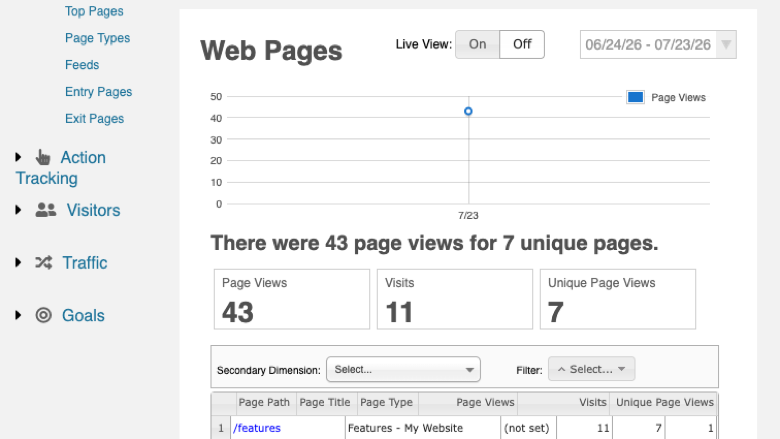Open the Visitors menu item
This screenshot has height=439, width=780.
94,210
